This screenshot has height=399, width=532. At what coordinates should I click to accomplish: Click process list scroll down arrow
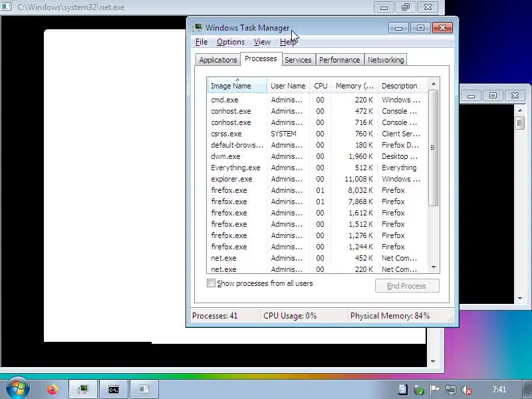(434, 267)
